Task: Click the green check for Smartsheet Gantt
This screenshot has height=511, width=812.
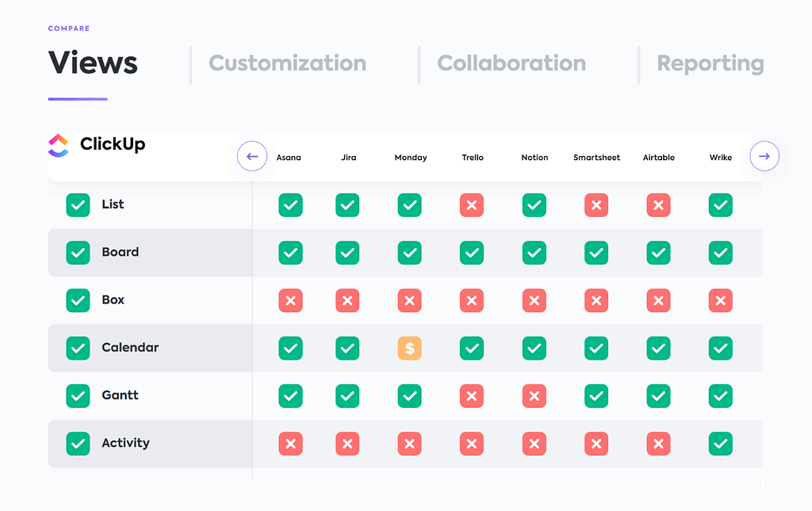Action: pos(596,396)
